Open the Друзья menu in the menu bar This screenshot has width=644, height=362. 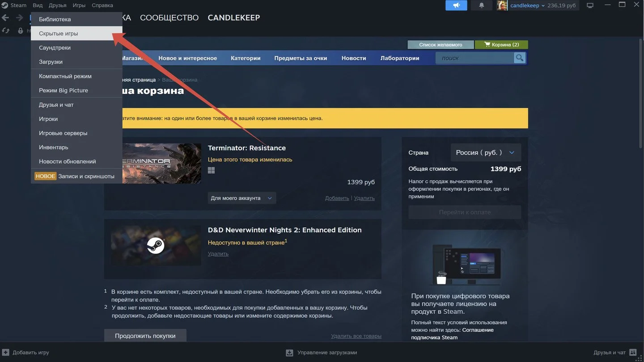(58, 5)
